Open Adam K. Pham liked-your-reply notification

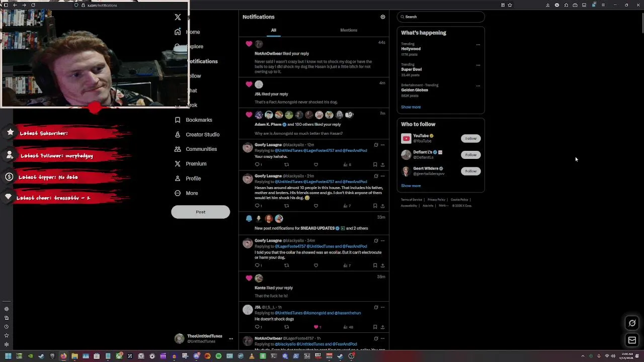point(314,124)
